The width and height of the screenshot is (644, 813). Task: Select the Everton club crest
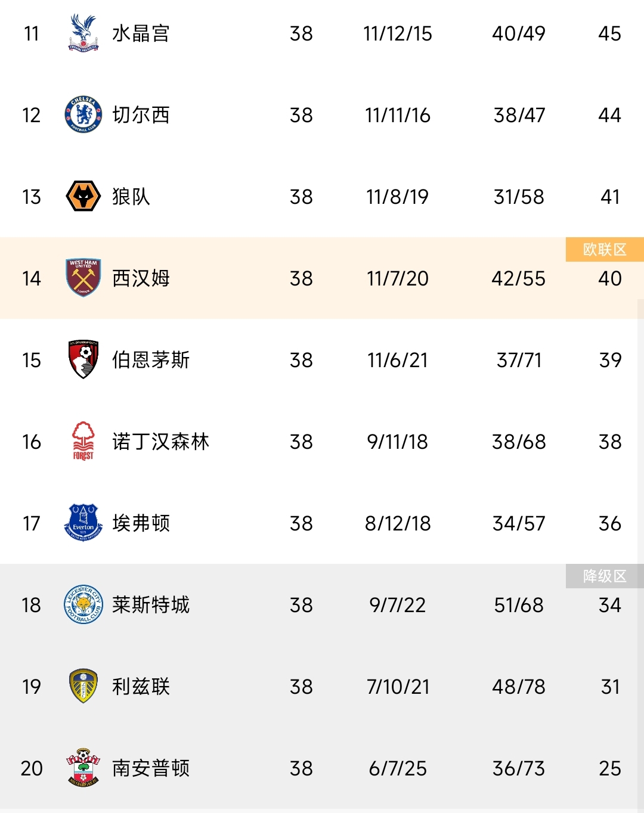(x=83, y=523)
